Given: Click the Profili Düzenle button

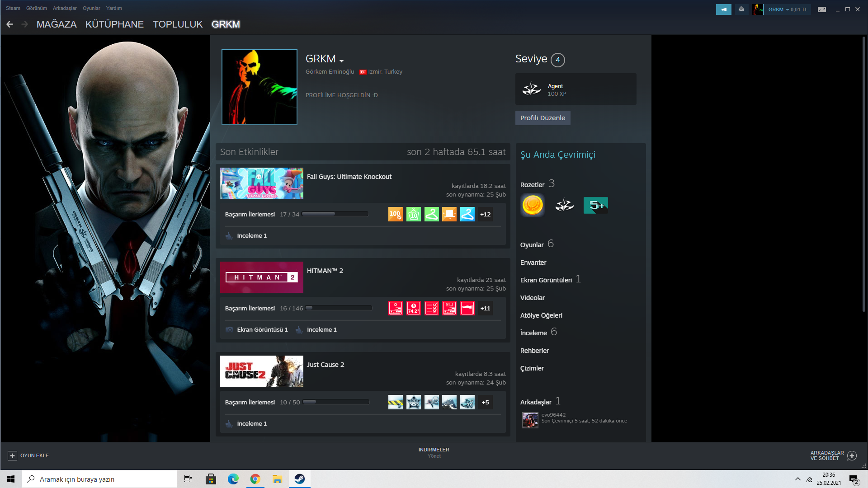Looking at the screenshot, I should [542, 118].
